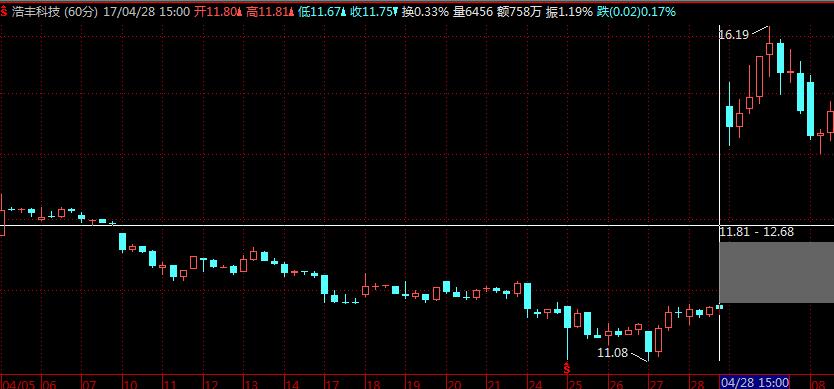This screenshot has height=389, width=834.
Task: Click the amount value 额758万
Action: (x=519, y=12)
